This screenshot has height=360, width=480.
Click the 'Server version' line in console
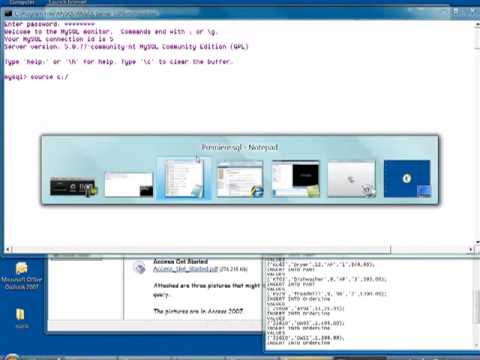coord(126,47)
